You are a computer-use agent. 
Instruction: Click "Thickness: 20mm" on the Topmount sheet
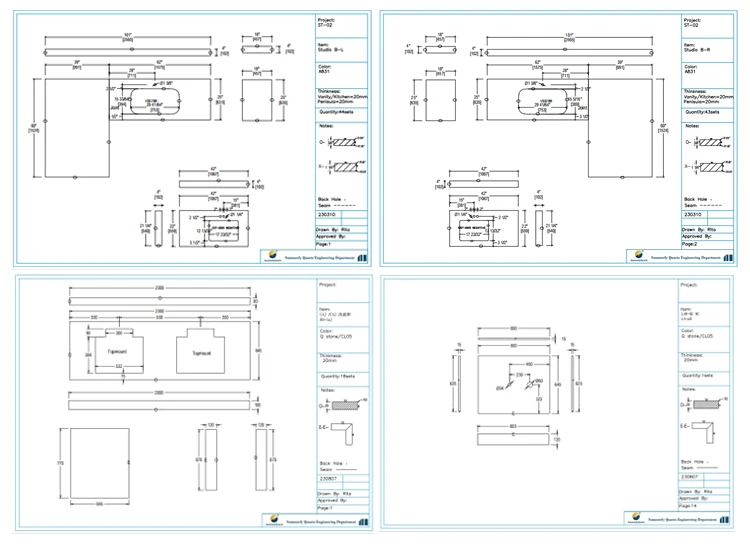coord(331,358)
